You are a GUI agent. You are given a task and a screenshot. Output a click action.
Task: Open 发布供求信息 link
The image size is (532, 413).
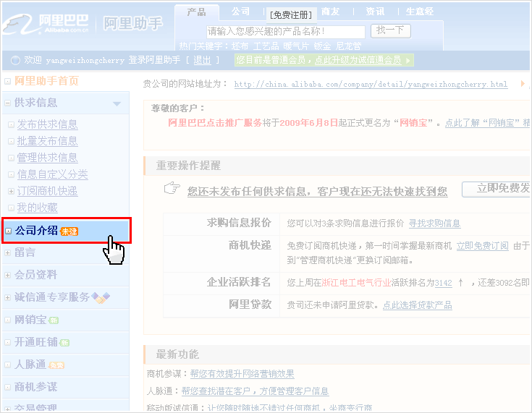(47, 124)
